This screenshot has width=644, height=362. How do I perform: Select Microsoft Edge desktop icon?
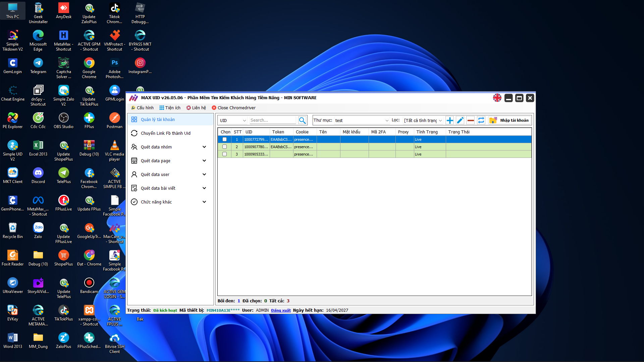pos(38,41)
